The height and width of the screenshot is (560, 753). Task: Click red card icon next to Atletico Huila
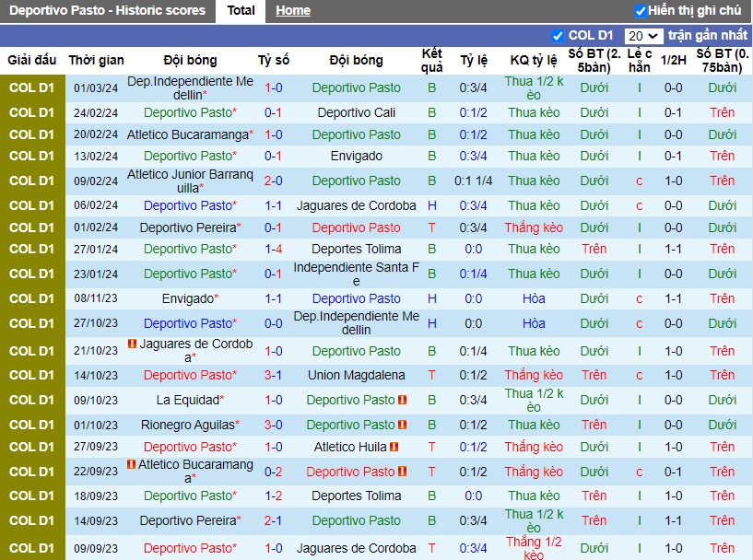coord(394,447)
